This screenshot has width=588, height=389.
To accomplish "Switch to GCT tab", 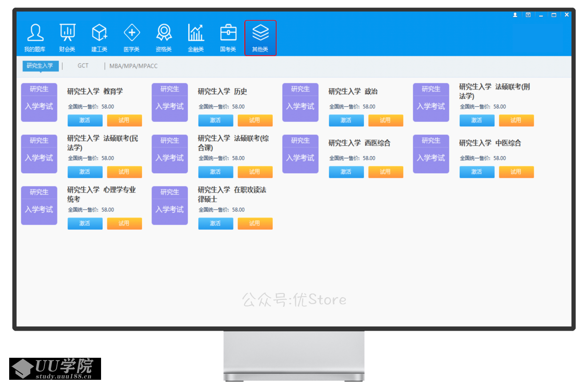I will [83, 66].
